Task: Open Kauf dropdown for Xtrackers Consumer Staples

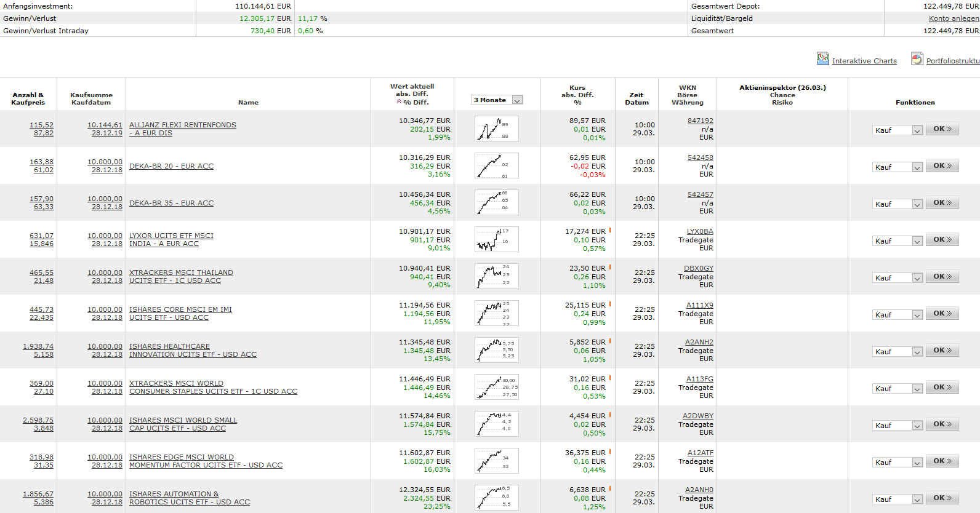Action: point(898,388)
